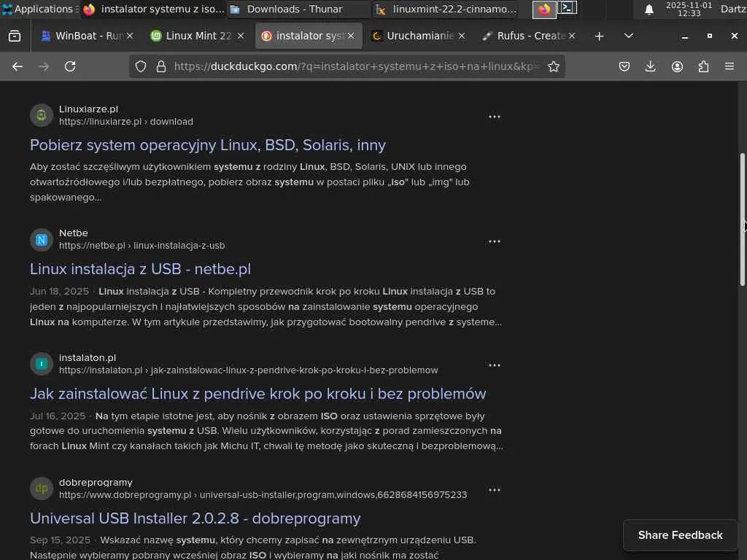Close the instalator syst tab
Viewport: 747px width, 560px height.
pyautogui.click(x=351, y=36)
